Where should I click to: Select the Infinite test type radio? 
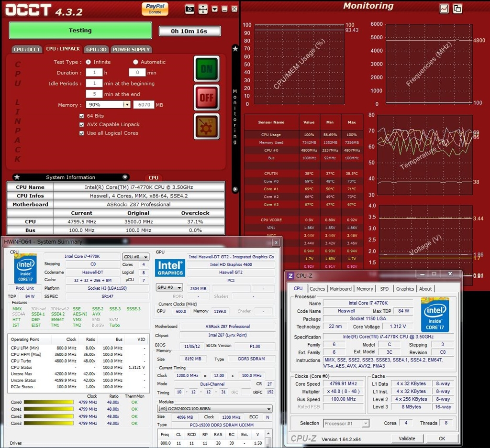(x=89, y=62)
